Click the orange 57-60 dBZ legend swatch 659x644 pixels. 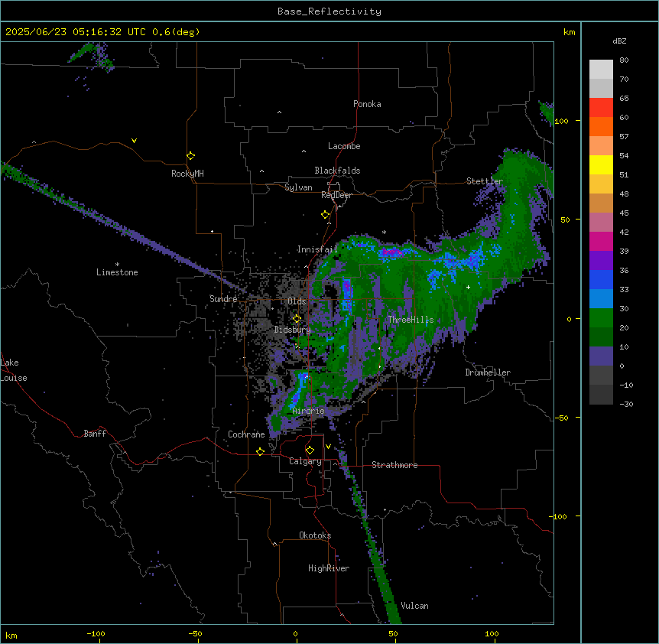(601, 126)
